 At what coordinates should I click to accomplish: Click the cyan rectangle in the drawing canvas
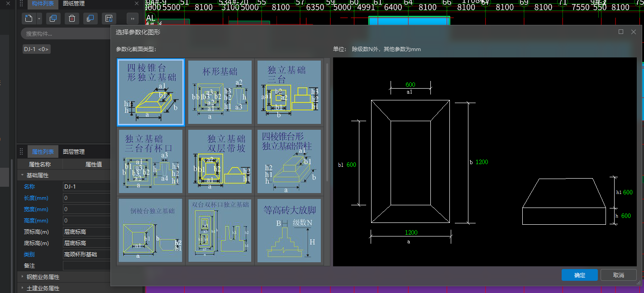tap(409, 21)
